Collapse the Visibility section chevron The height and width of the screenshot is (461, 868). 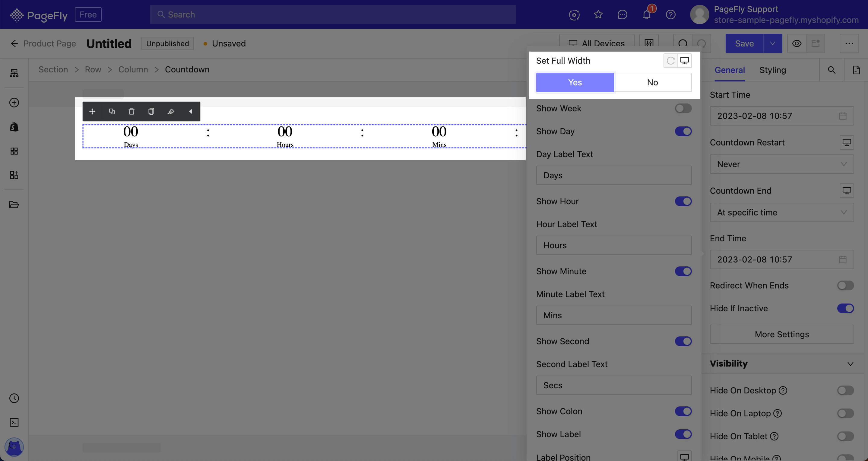tap(850, 364)
